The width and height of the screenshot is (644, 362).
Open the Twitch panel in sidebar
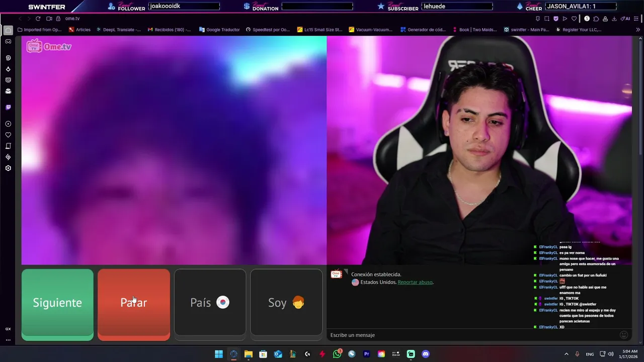(x=8, y=107)
